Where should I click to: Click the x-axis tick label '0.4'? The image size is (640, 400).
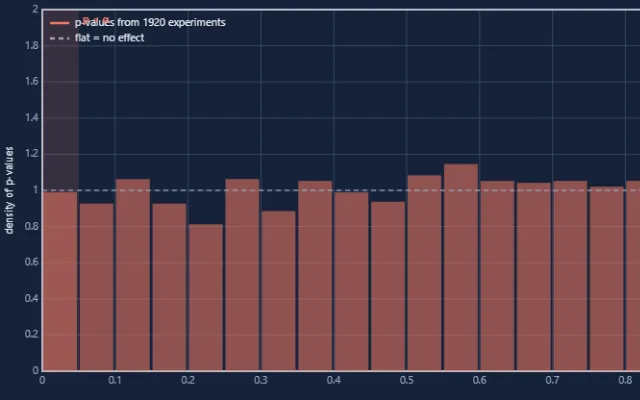tap(334, 380)
